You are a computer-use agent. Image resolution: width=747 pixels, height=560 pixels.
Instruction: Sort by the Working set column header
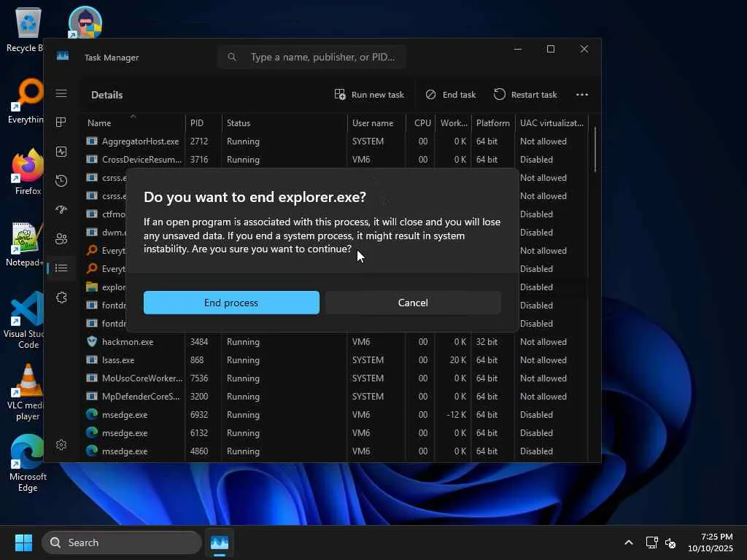click(453, 122)
